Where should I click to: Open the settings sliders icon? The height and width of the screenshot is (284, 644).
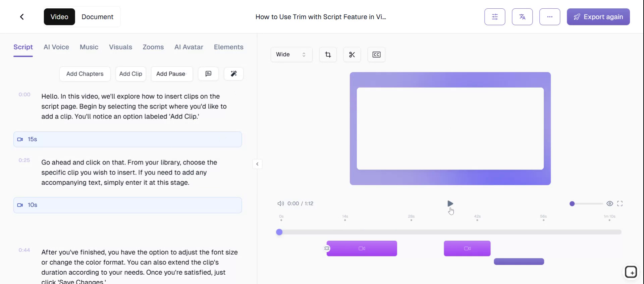pos(495,17)
